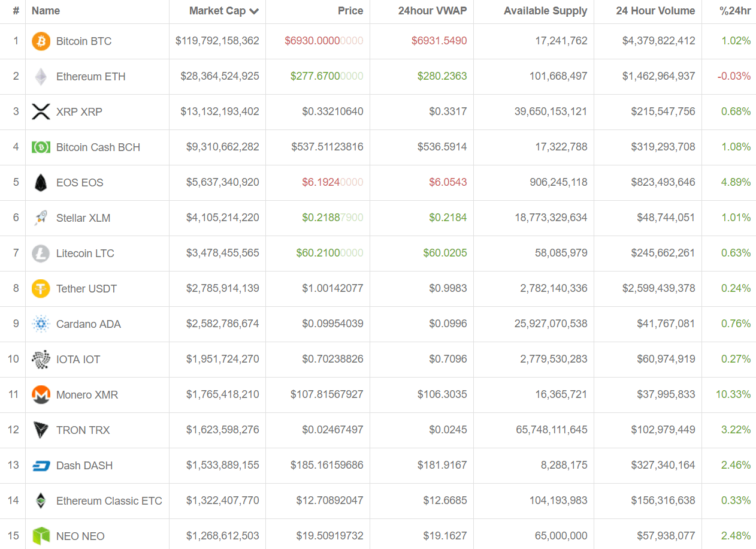This screenshot has height=549, width=756.
Task: Click the Litecoin silver logo icon
Action: 41,254
